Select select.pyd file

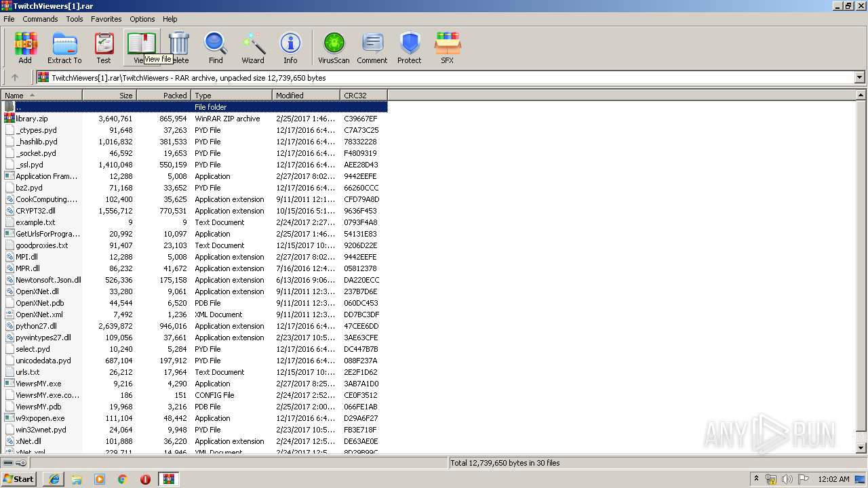point(33,349)
